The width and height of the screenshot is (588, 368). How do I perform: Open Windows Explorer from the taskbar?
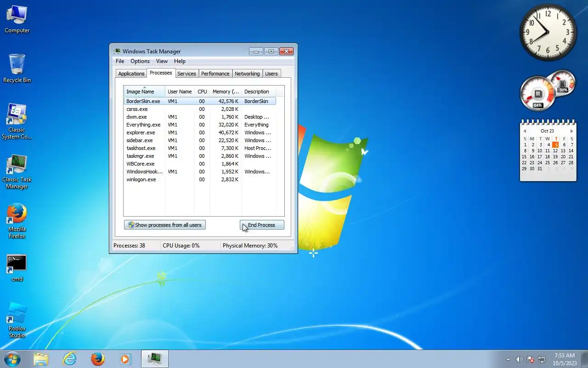pyautogui.click(x=41, y=359)
